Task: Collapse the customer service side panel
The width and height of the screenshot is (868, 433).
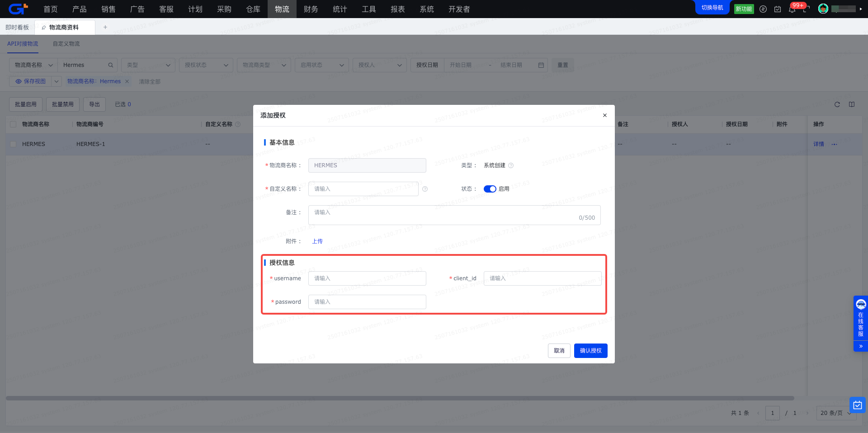Action: pyautogui.click(x=861, y=346)
